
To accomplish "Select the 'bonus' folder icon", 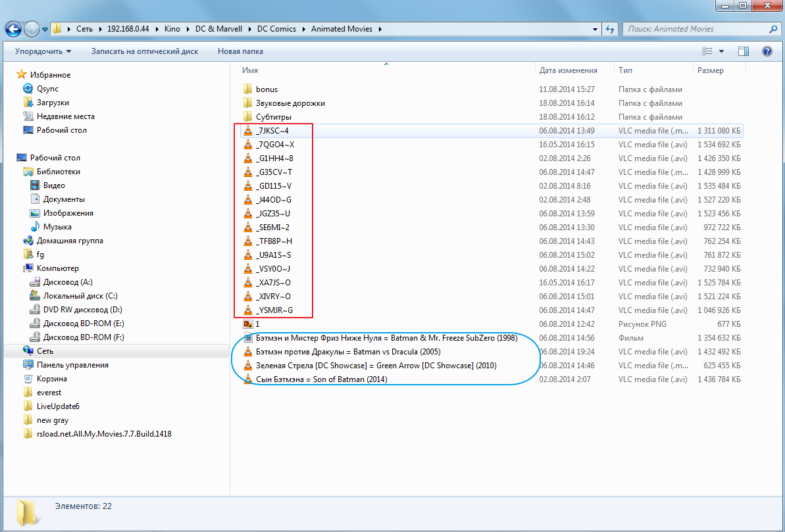I will pyautogui.click(x=247, y=89).
